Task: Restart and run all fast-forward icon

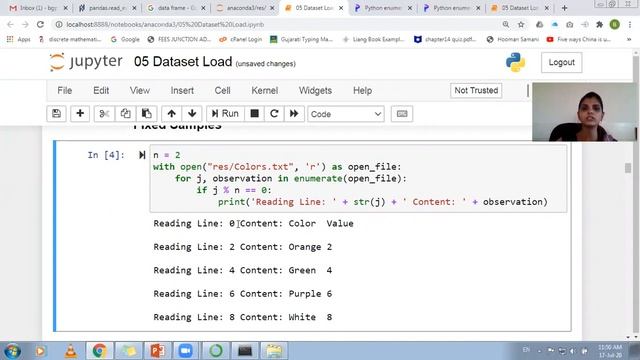Action: 294,114
